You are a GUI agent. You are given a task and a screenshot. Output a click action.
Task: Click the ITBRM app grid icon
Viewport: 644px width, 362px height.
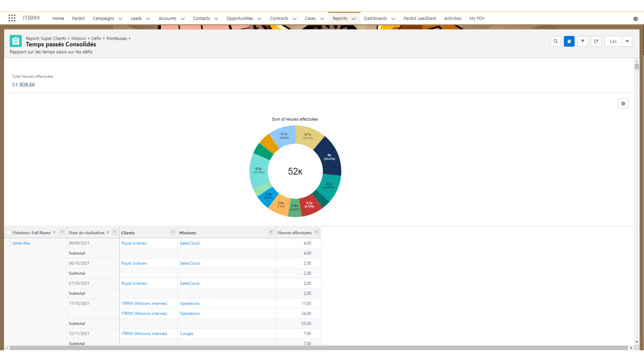12,18
